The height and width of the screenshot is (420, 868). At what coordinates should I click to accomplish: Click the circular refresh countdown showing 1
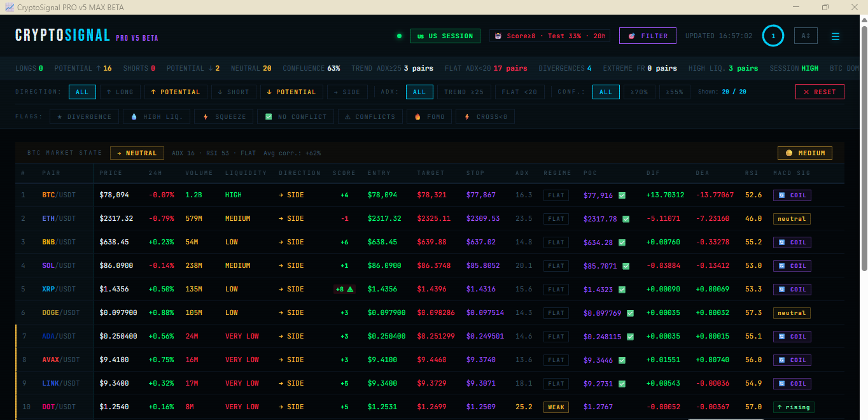point(773,36)
